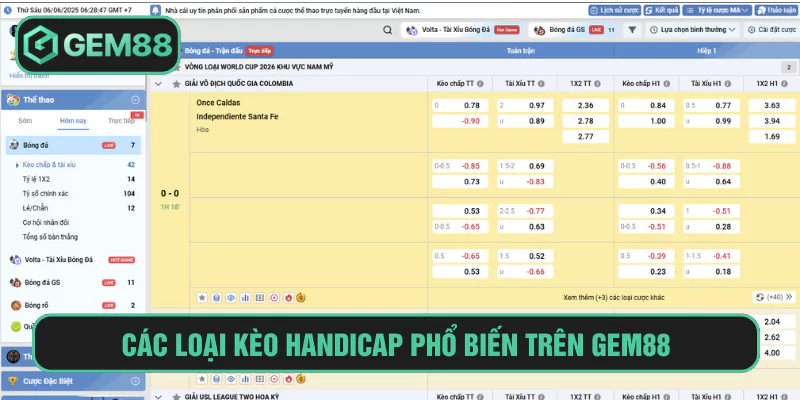The height and width of the screenshot is (400, 800).
Task: Open bar chart statistics for Once Caldas match
Action: [x=245, y=297]
